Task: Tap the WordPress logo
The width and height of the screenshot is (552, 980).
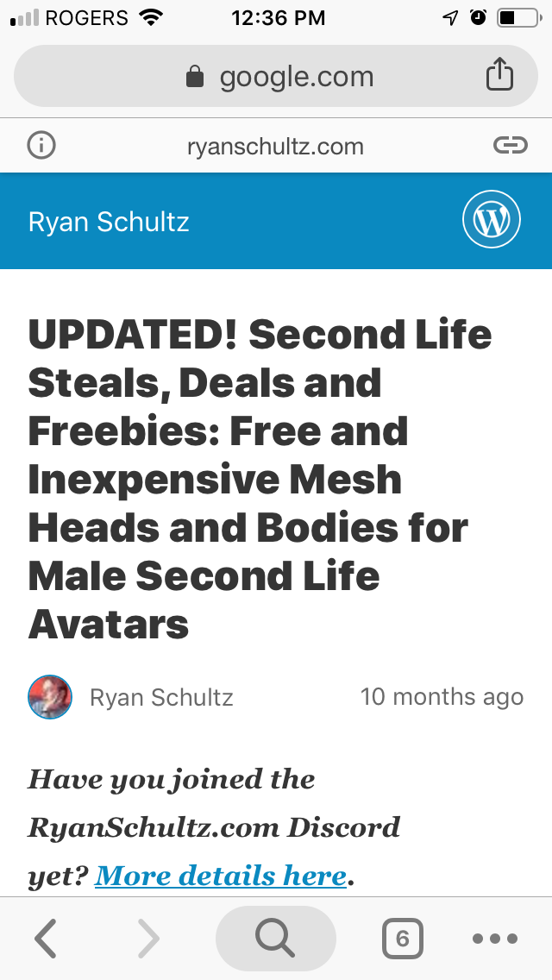Action: point(491,220)
